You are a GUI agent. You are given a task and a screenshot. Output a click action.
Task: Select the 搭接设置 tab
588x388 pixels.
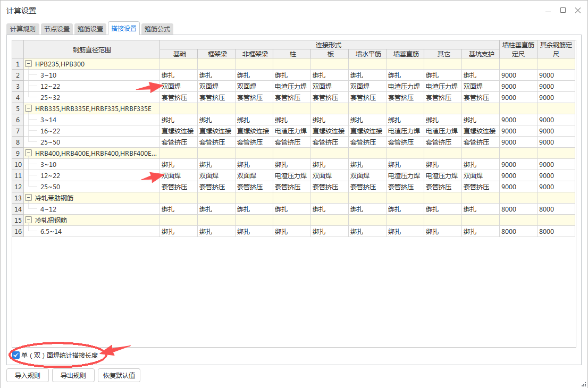point(123,29)
